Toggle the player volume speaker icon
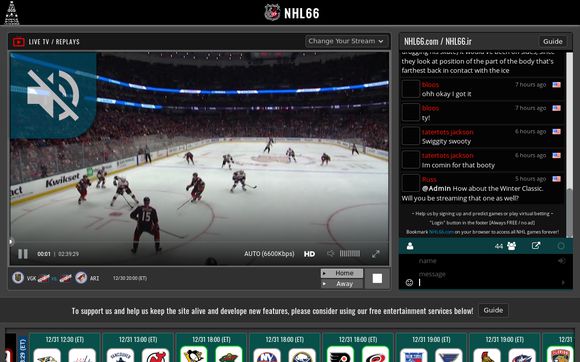The width and height of the screenshot is (580, 362). coord(330,254)
